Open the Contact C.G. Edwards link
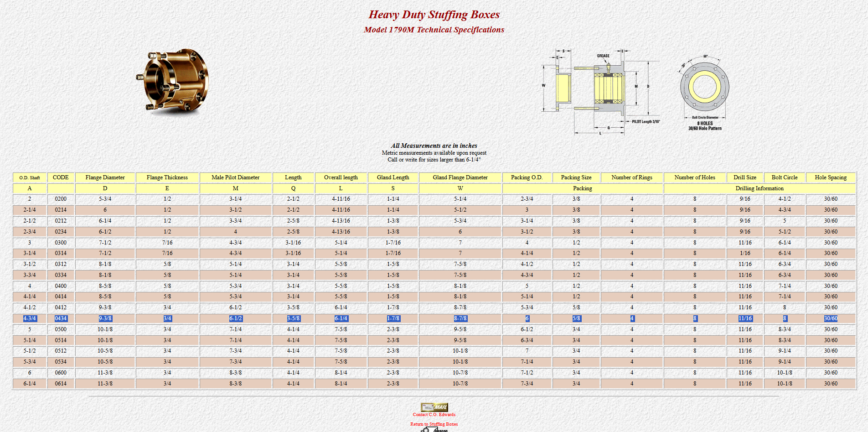The width and height of the screenshot is (868, 432). pos(434,415)
